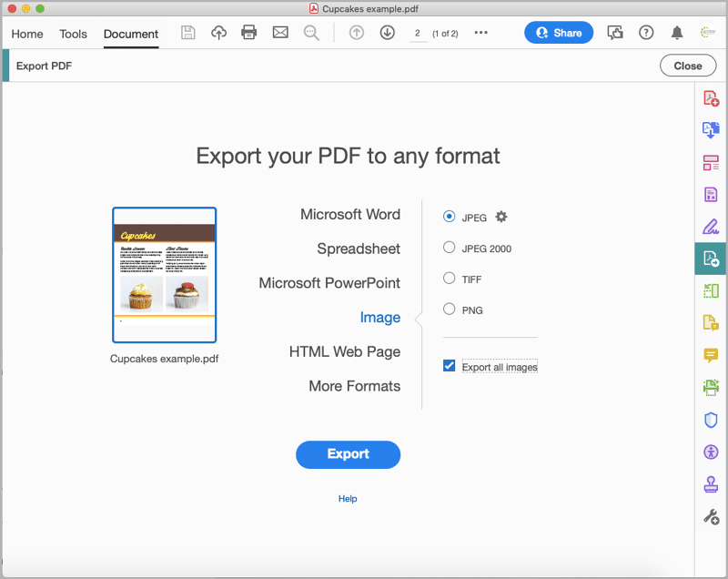Select the PNG export format
Image resolution: width=728 pixels, height=579 pixels.
click(449, 309)
